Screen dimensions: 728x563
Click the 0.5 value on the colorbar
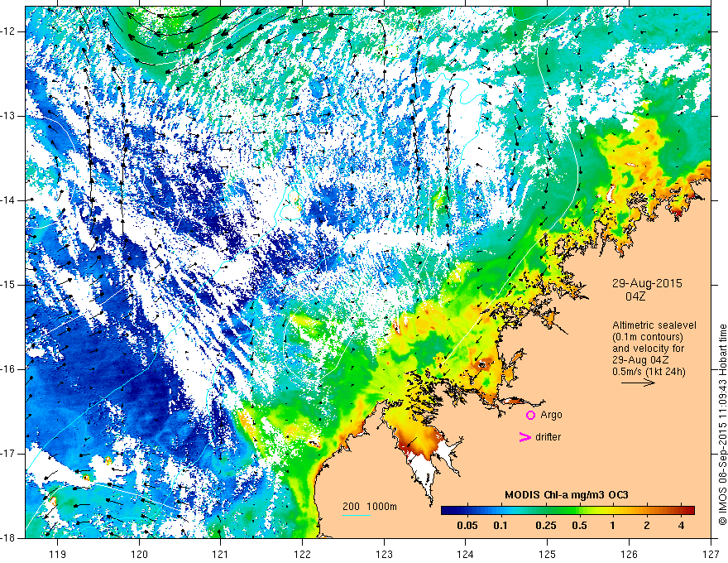(579, 526)
